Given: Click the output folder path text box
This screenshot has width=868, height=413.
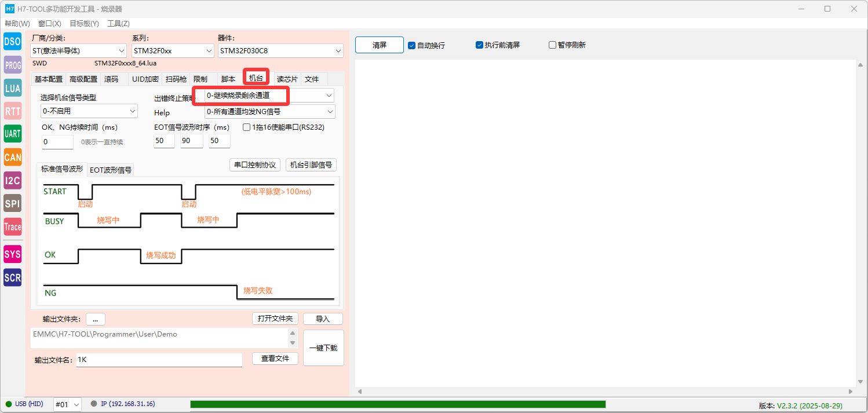Looking at the screenshot, I should (x=159, y=338).
